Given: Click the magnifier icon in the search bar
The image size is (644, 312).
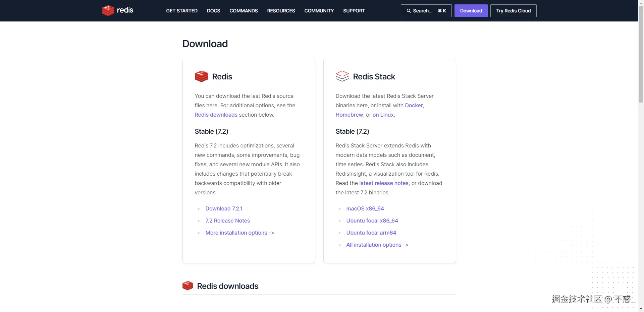Looking at the screenshot, I should pyautogui.click(x=409, y=10).
